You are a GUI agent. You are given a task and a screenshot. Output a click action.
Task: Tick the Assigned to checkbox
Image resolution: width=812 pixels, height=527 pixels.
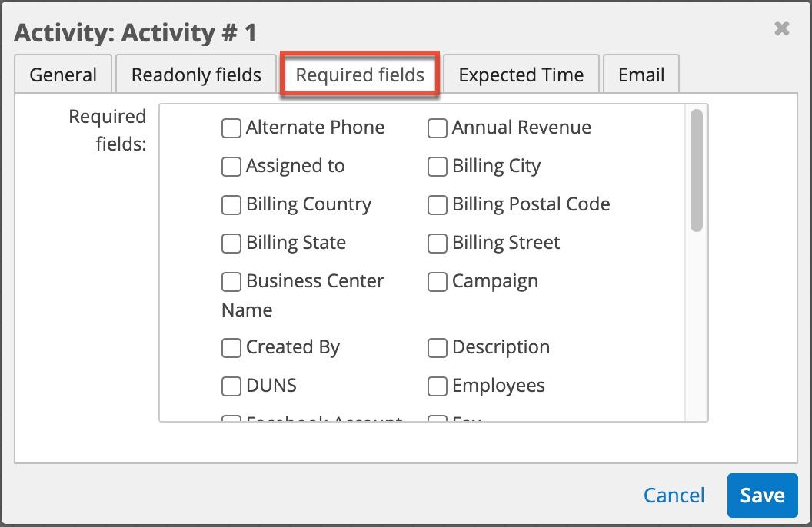tap(231, 167)
